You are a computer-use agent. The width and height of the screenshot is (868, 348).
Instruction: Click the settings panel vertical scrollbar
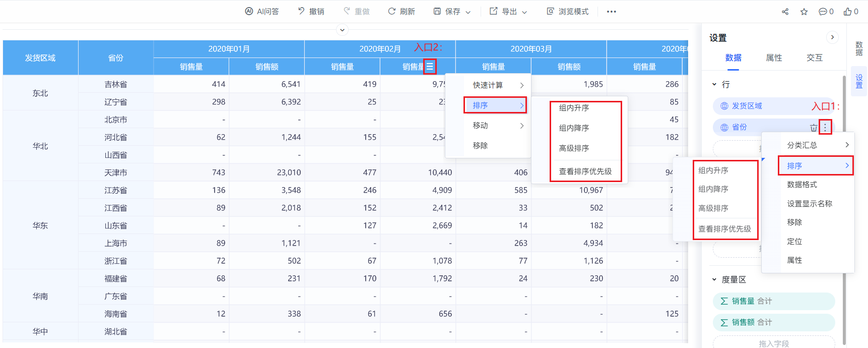point(844,209)
